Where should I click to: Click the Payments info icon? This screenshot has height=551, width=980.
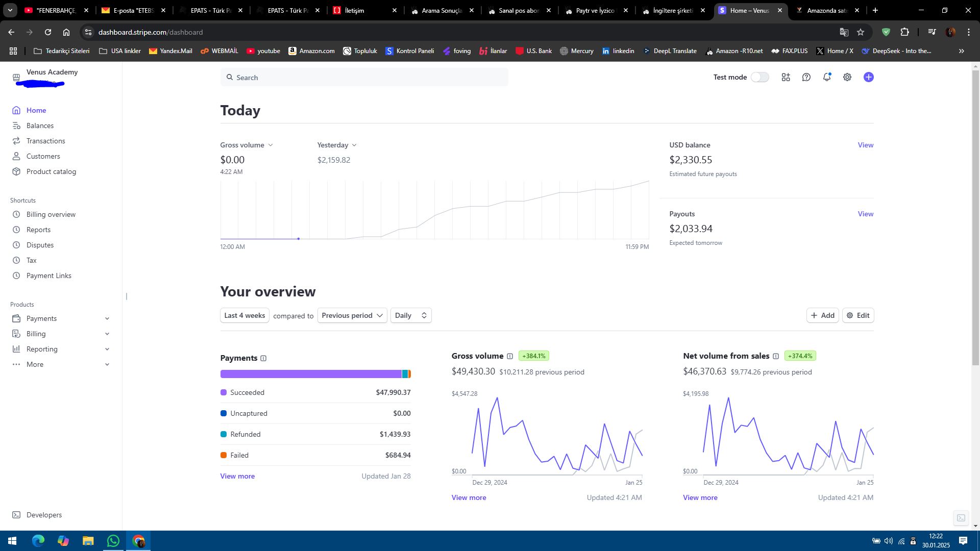pyautogui.click(x=263, y=358)
